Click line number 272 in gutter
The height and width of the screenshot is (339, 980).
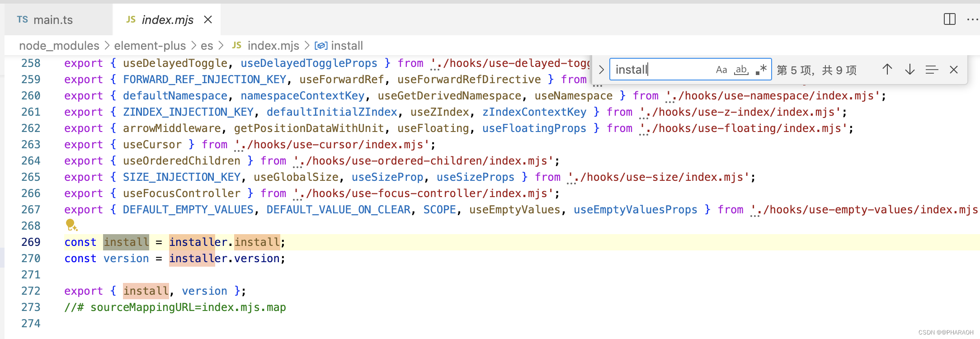[x=31, y=291]
